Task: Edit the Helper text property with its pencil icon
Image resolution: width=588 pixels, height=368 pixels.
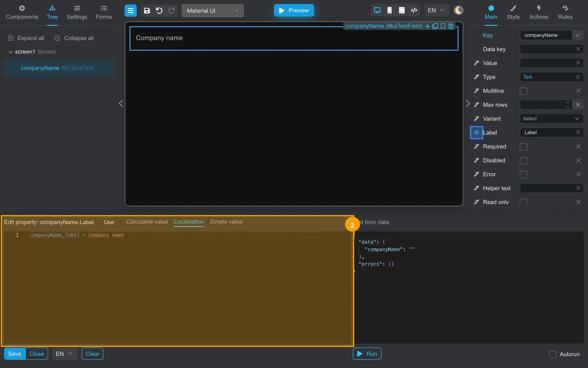Action: pyautogui.click(x=477, y=188)
